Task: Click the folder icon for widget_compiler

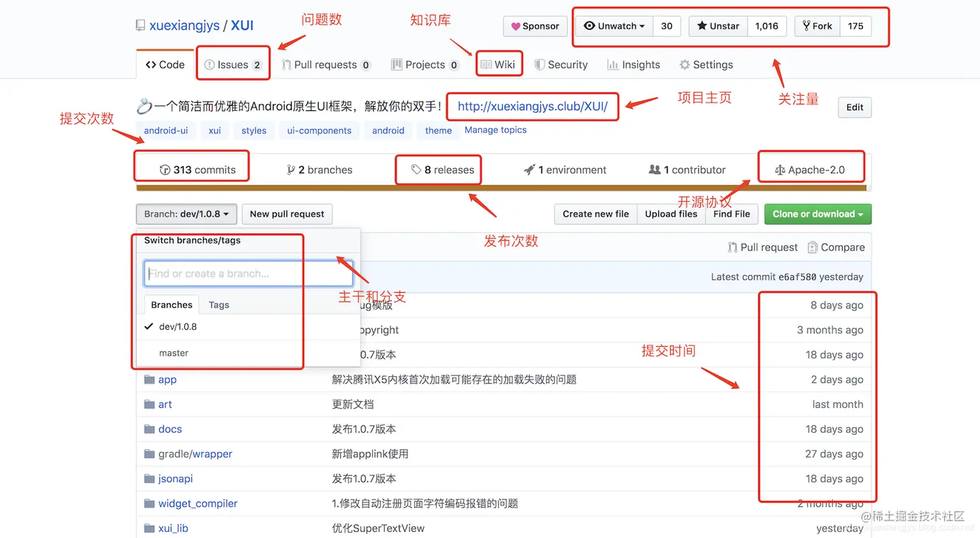Action: pyautogui.click(x=150, y=503)
